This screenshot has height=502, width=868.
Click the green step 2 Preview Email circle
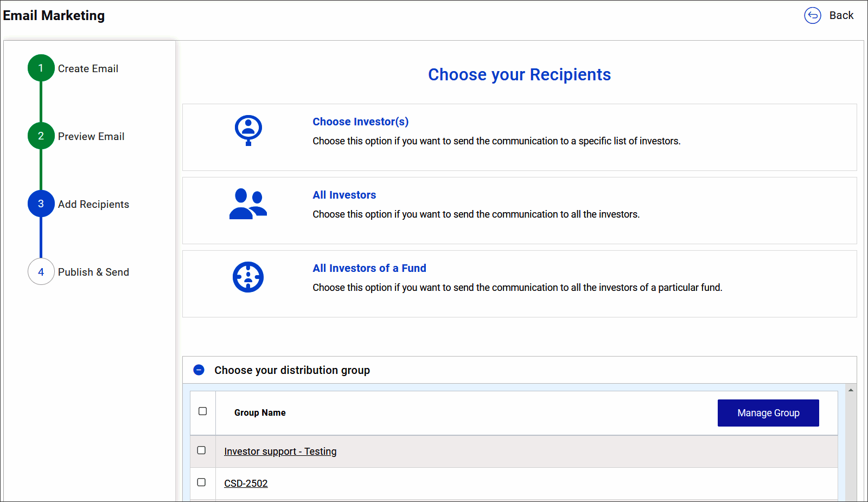coord(41,136)
